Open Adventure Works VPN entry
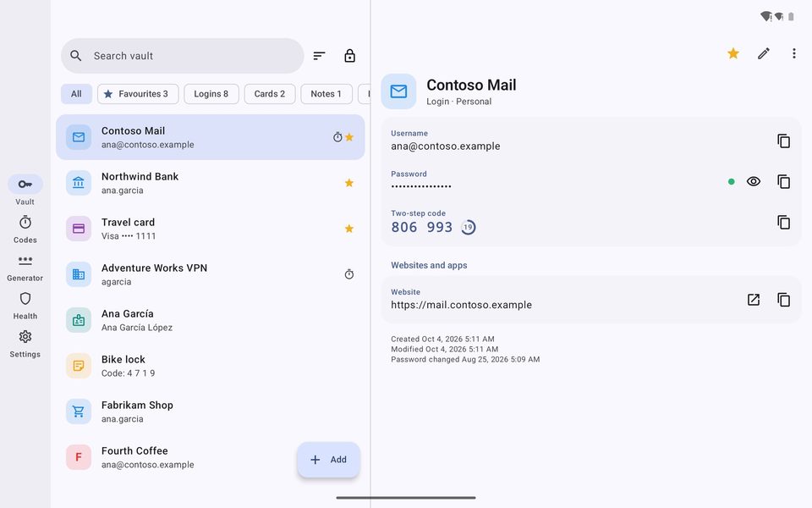Screen dimensions: 812x508 coord(211,274)
